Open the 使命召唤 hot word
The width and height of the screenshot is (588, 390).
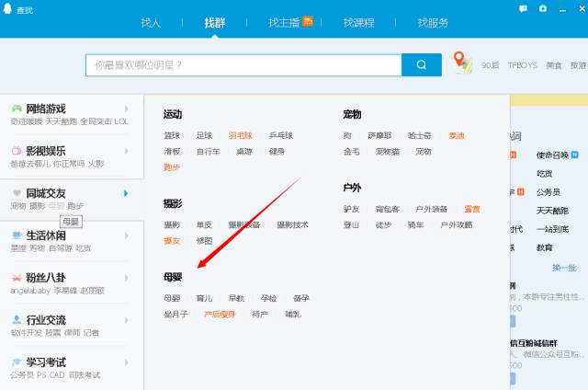coord(553,155)
